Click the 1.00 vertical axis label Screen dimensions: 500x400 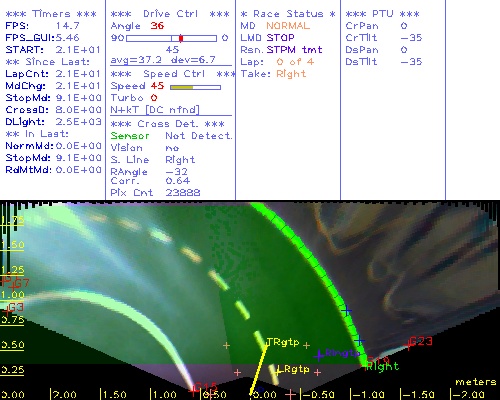click(12, 295)
